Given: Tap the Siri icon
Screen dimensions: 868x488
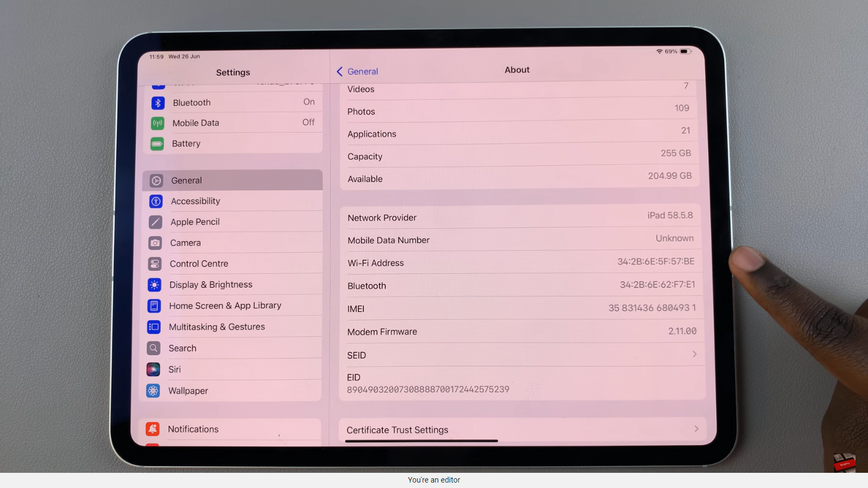Looking at the screenshot, I should coord(154,370).
